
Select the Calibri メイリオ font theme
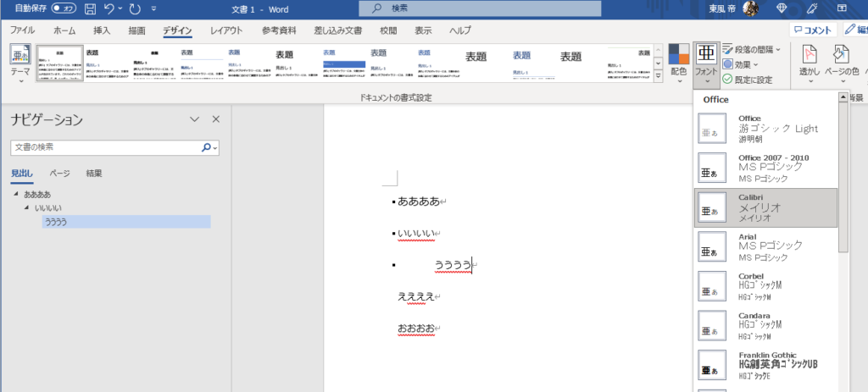(765, 207)
